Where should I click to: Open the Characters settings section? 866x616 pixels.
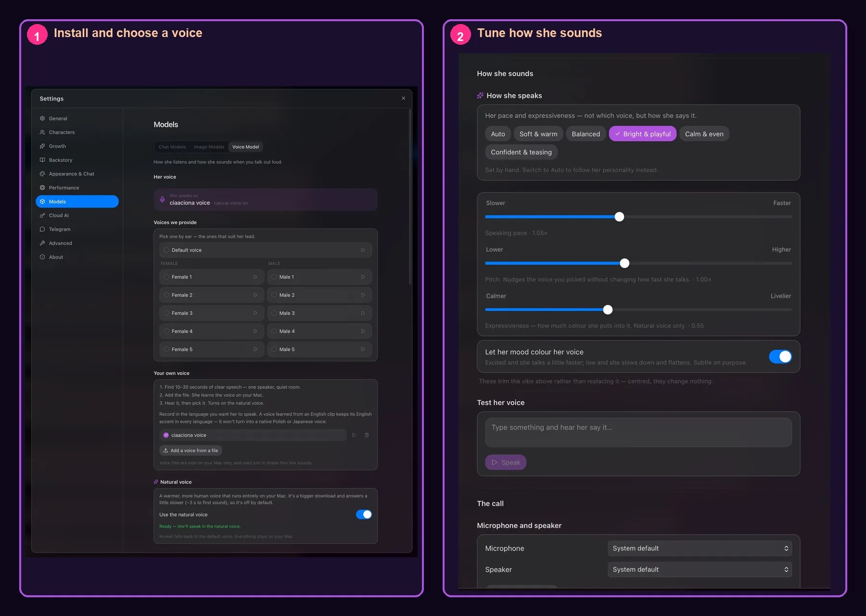point(77,132)
